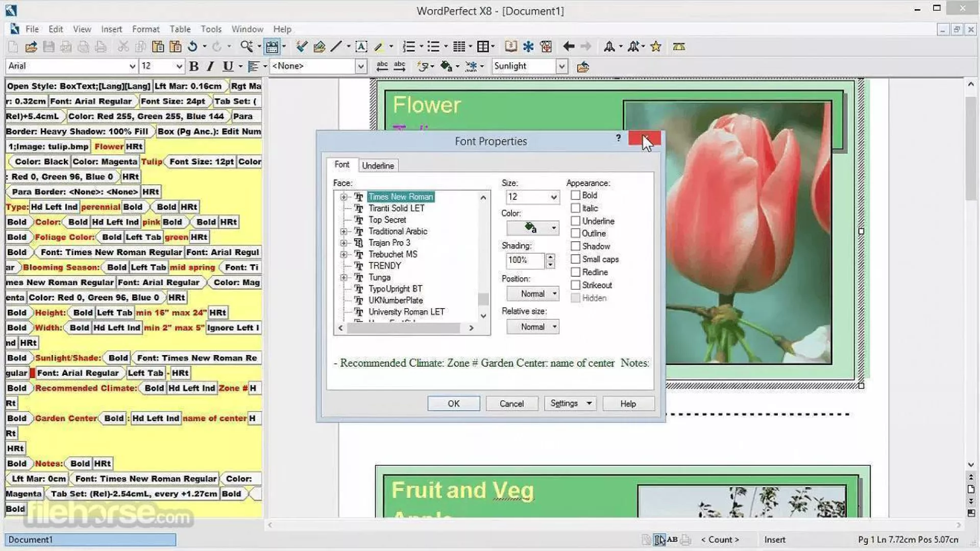The image size is (980, 551).
Task: Click the back arrow navigation icon
Action: coord(569,47)
